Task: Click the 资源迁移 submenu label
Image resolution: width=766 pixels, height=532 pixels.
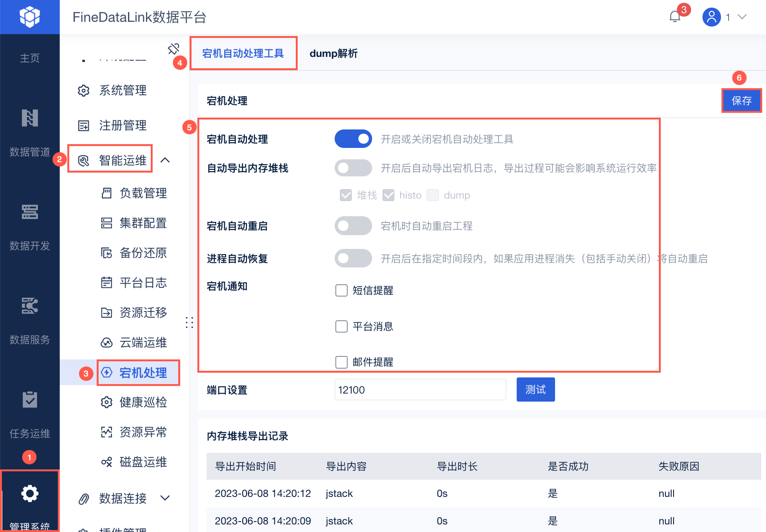Action: [x=143, y=312]
